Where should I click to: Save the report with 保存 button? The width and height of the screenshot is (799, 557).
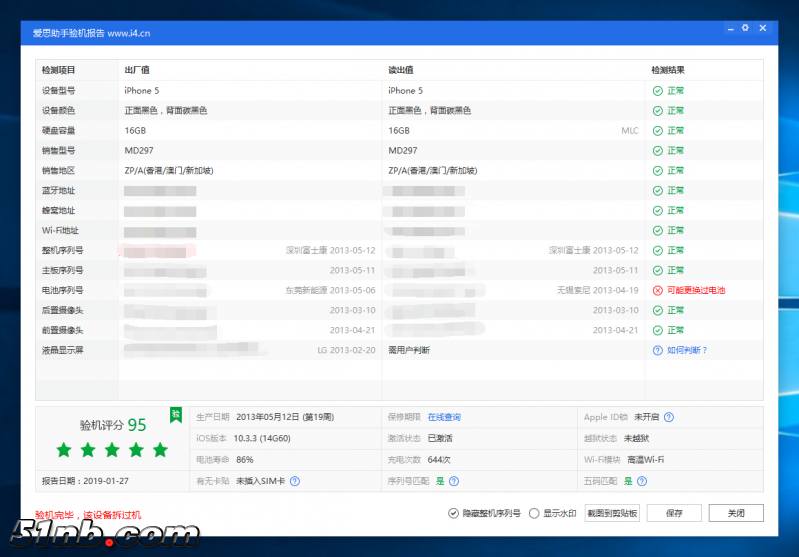pyautogui.click(x=674, y=513)
